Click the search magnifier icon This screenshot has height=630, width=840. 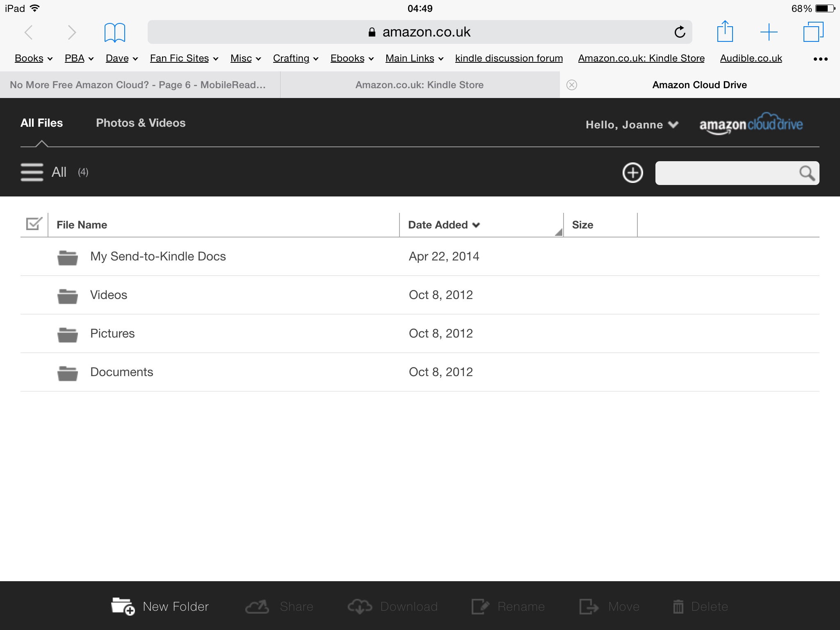point(807,173)
